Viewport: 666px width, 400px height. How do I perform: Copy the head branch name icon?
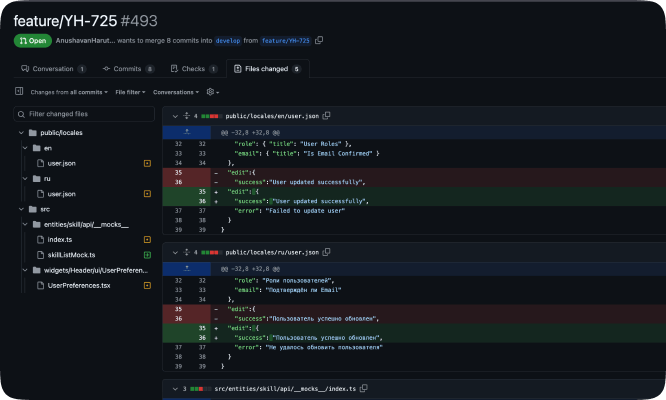pyautogui.click(x=319, y=41)
